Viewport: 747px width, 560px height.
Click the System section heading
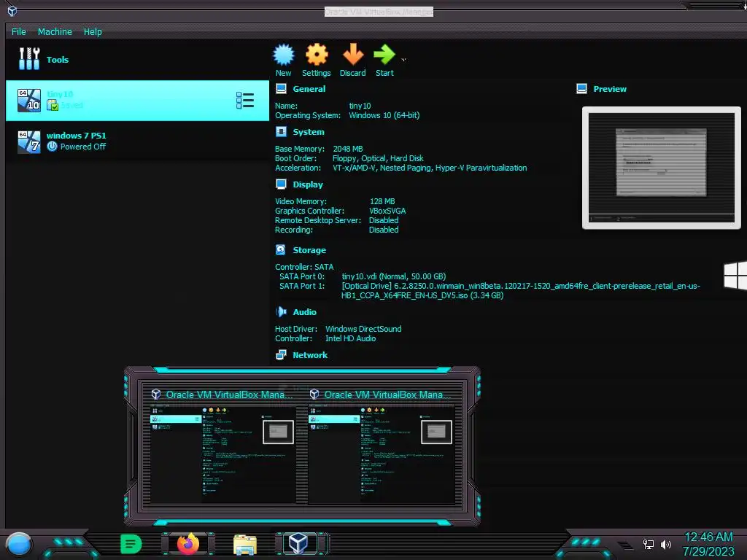coord(309,132)
